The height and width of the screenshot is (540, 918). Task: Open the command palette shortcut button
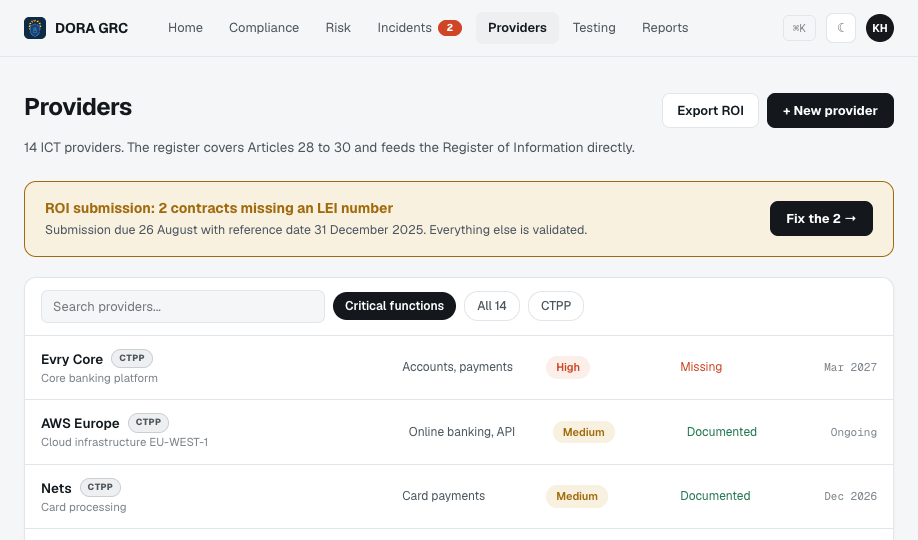click(x=799, y=28)
